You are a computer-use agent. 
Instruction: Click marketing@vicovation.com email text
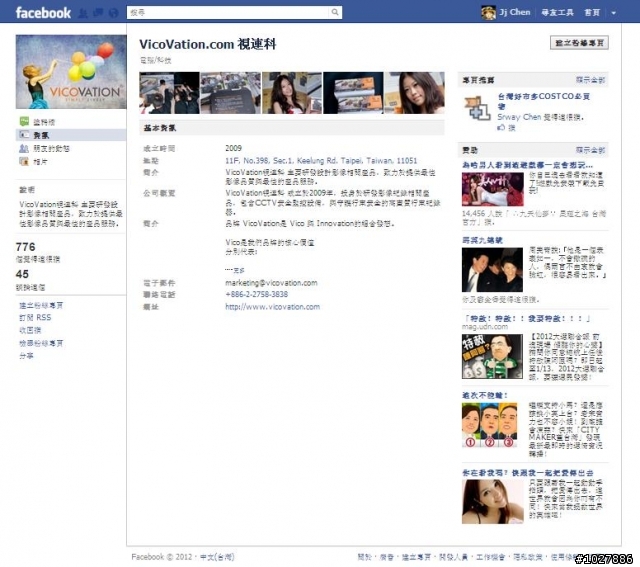coord(271,282)
